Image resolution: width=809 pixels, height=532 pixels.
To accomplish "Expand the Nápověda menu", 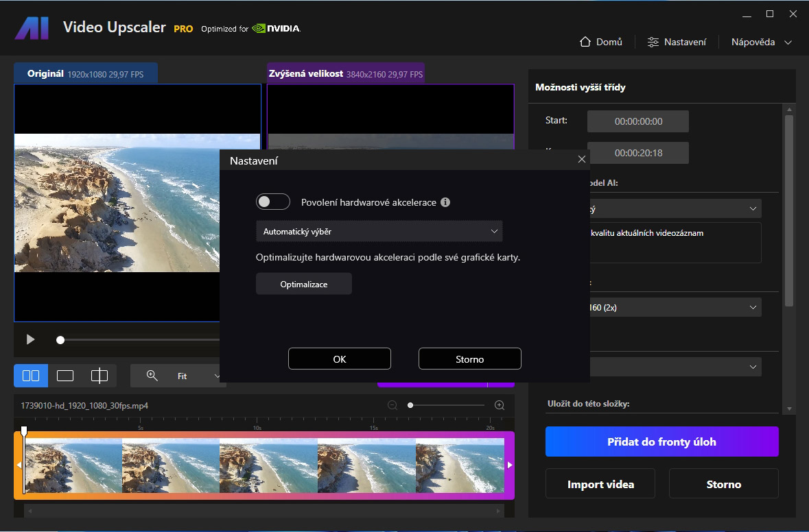I will click(x=761, y=42).
